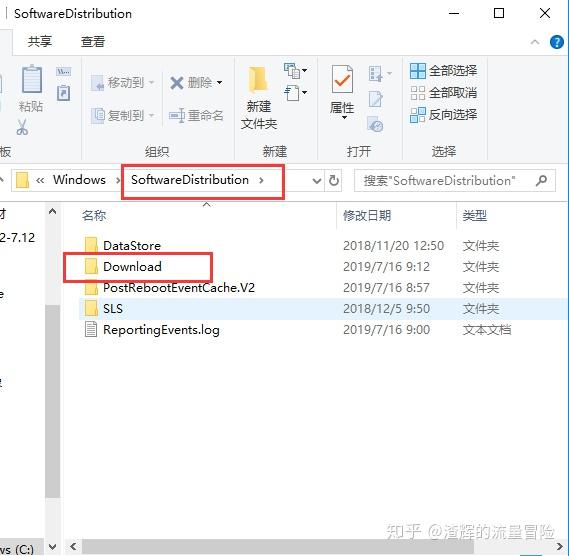Select the ReportingEvents.log file

(x=161, y=330)
